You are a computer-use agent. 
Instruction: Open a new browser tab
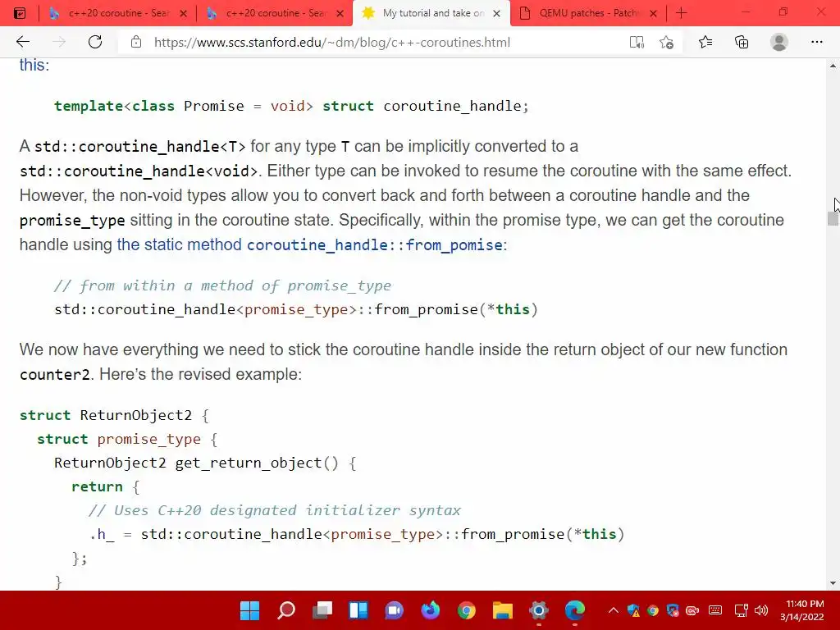[x=681, y=13]
